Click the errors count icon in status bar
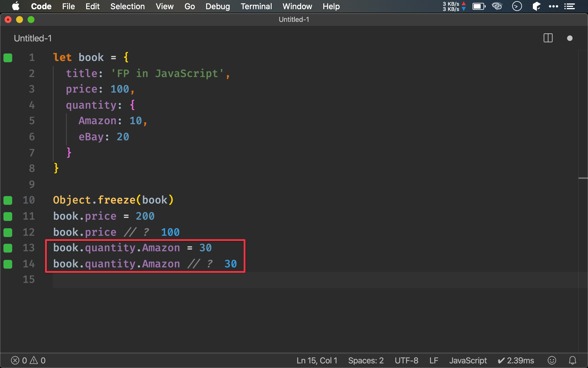 (15, 360)
